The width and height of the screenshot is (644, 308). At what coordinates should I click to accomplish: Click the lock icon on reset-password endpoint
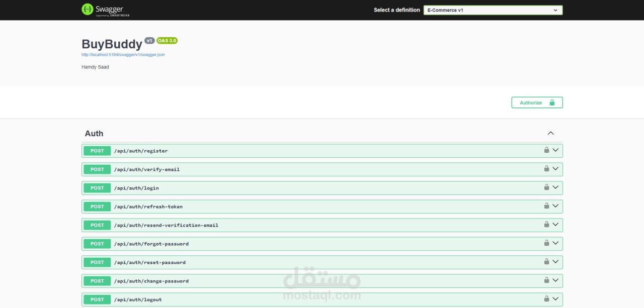click(546, 261)
